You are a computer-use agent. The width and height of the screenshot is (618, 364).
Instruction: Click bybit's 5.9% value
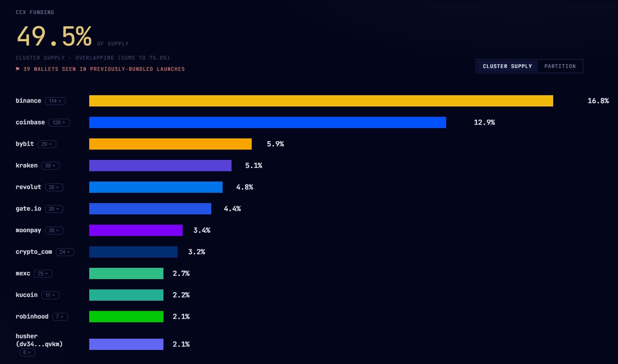[x=275, y=144]
